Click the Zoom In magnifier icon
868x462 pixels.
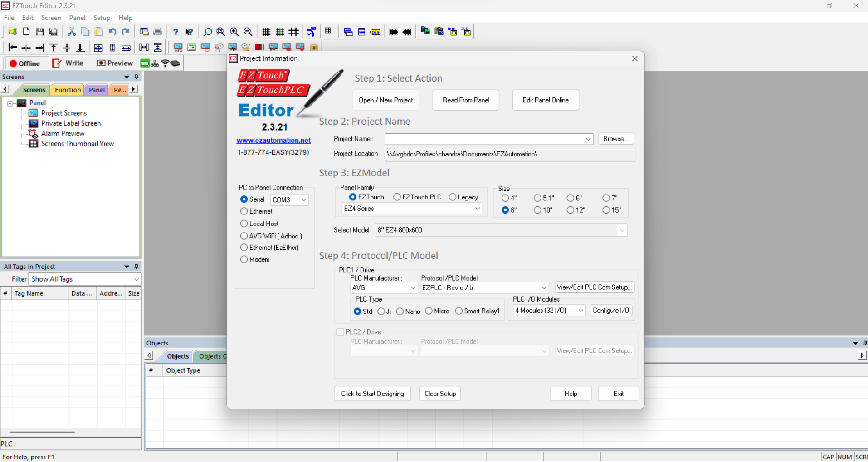point(234,32)
